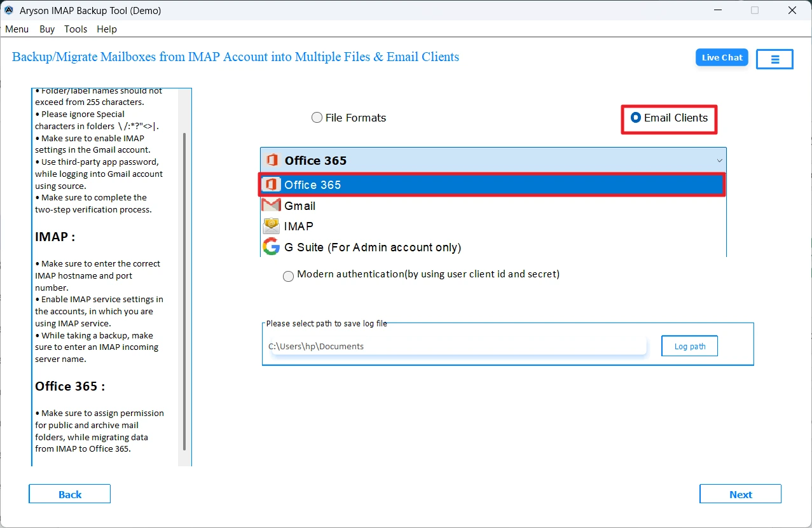Go Back to the previous step

(70, 494)
